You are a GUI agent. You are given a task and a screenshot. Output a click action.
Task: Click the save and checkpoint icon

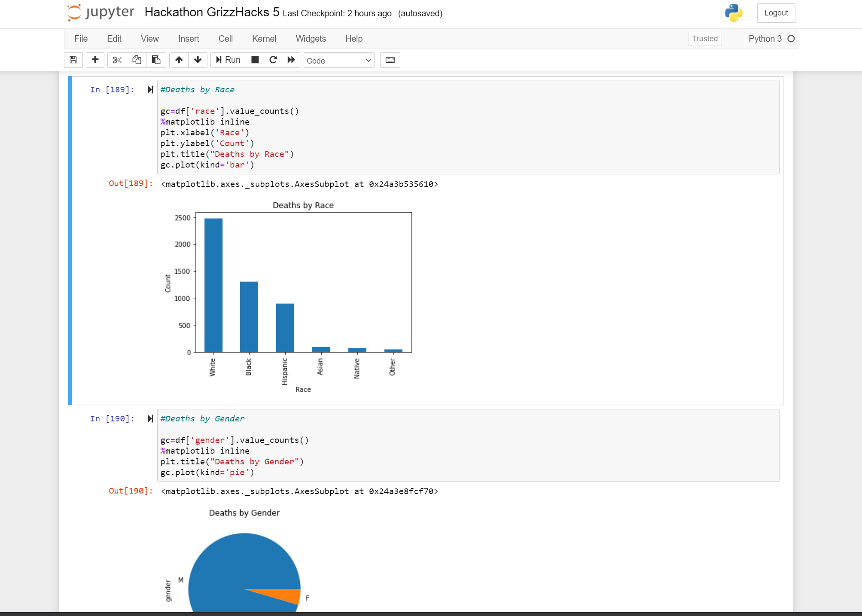[x=73, y=60]
